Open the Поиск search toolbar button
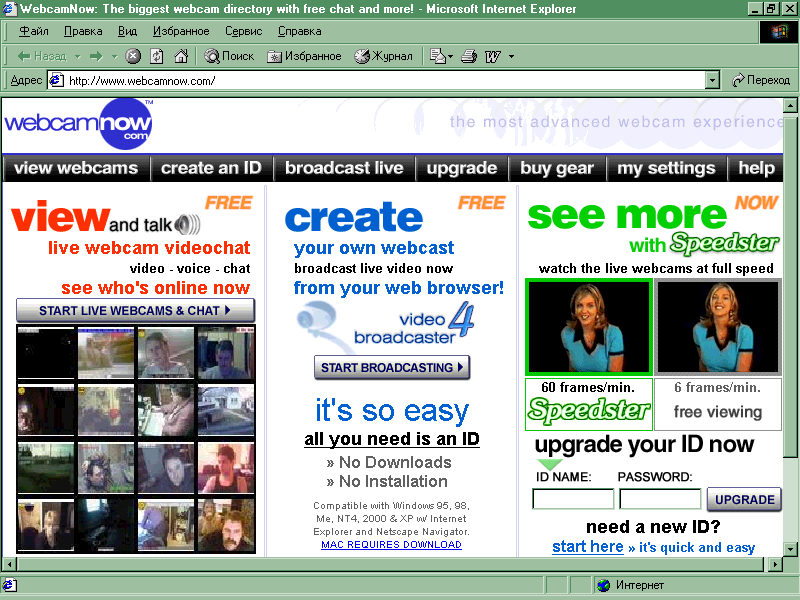The image size is (800, 600). 229,56
